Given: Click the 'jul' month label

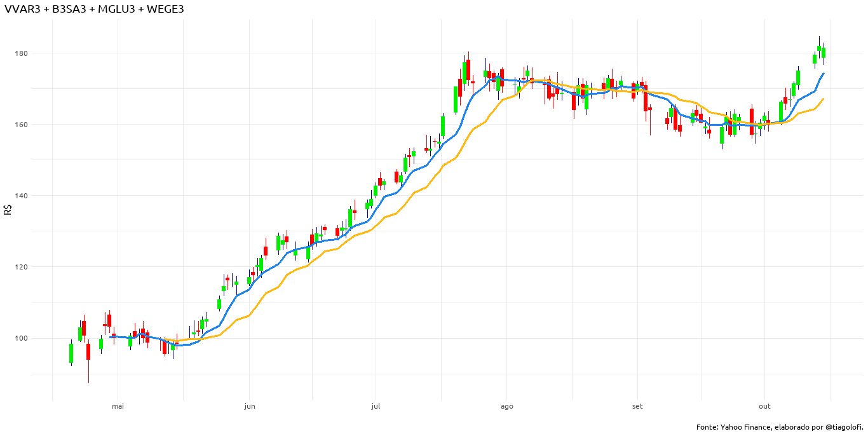Looking at the screenshot, I should click(376, 406).
